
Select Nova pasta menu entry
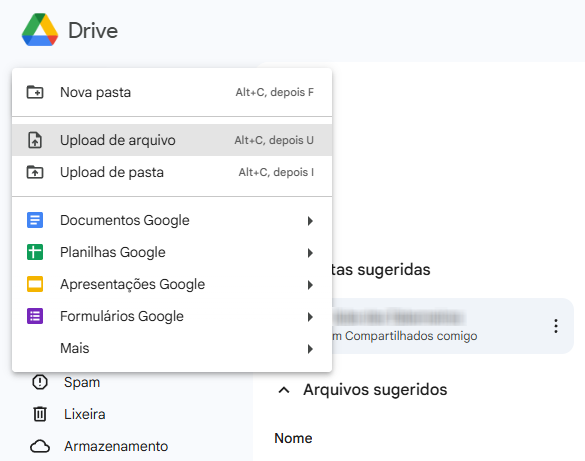tap(172, 92)
